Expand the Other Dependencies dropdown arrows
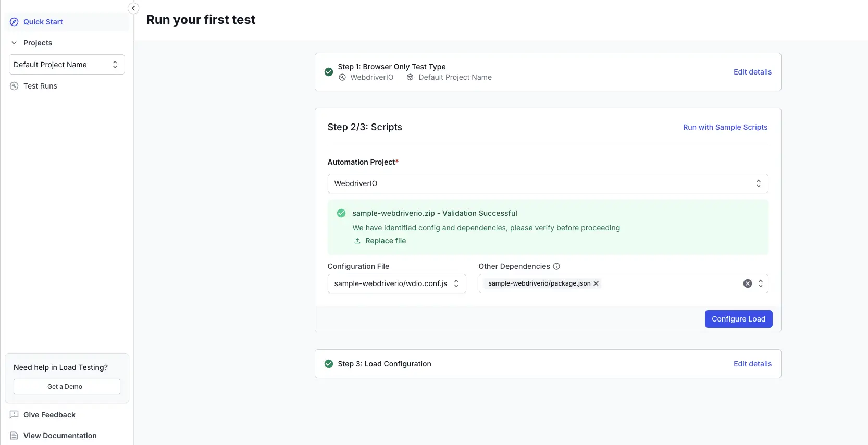 [x=761, y=283]
